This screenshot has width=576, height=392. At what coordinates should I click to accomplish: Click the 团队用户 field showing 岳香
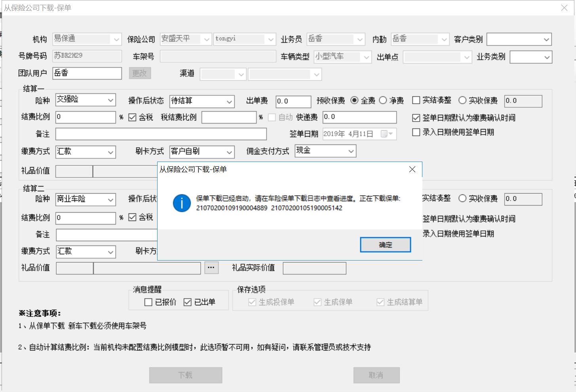87,73
